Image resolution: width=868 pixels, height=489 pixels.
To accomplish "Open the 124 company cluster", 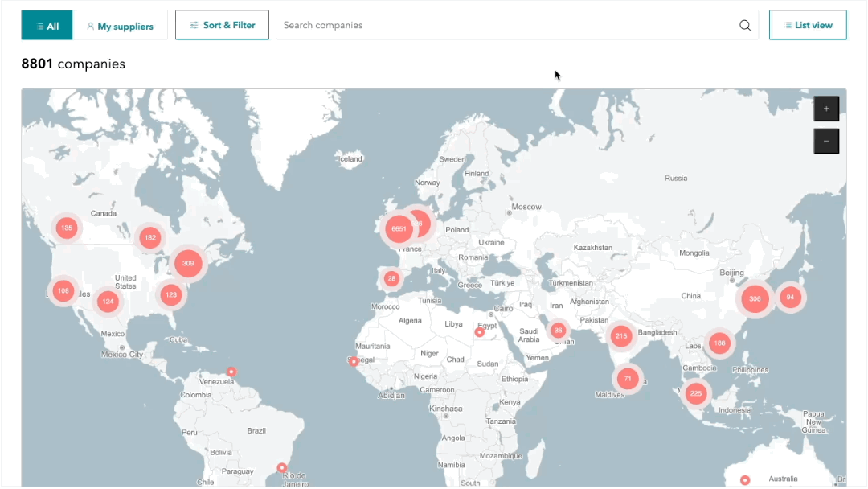I will [x=108, y=302].
